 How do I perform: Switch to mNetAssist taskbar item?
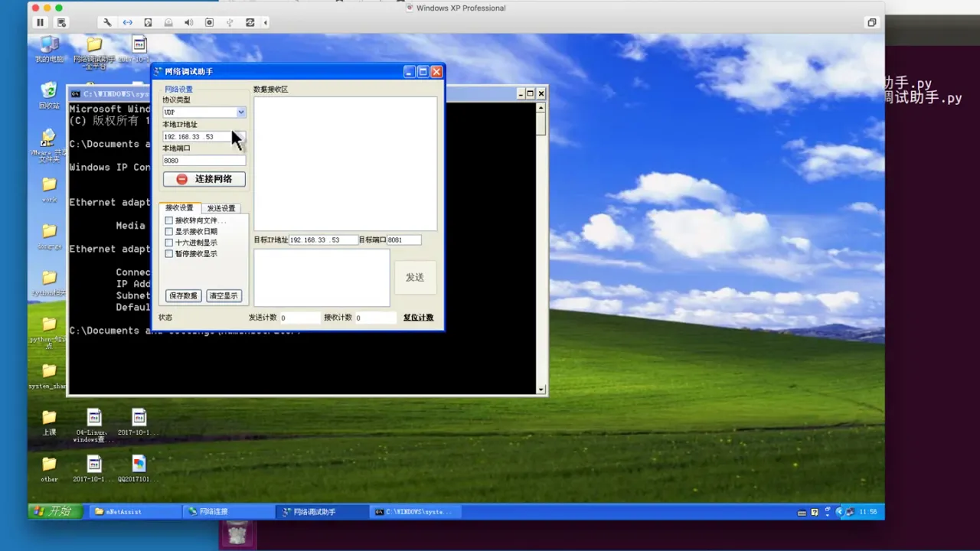pos(136,511)
